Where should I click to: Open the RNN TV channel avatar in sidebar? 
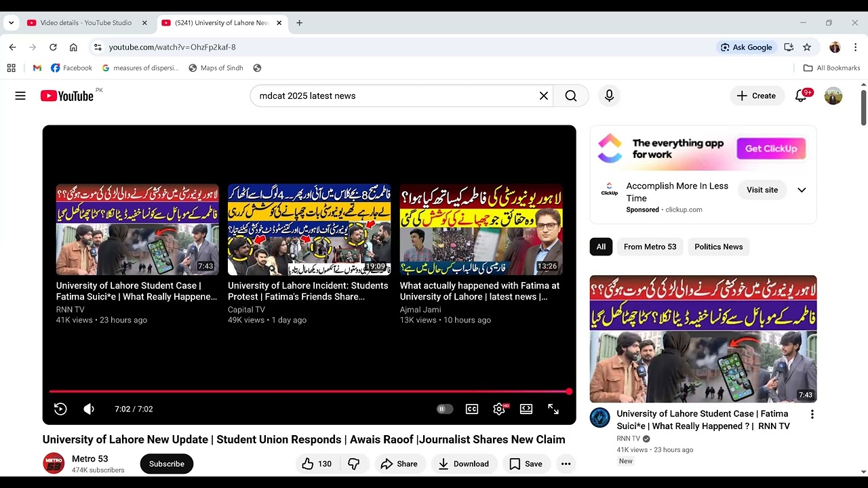[600, 418]
